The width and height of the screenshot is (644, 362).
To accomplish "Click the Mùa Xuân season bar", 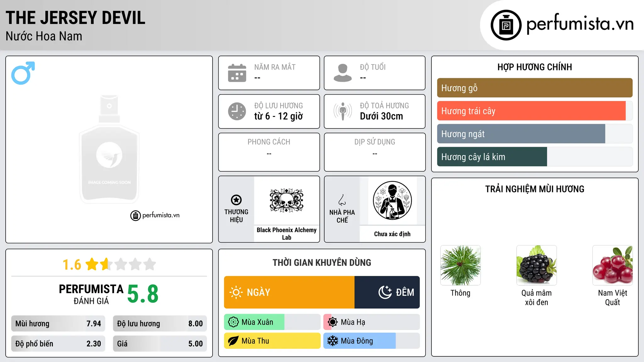I will (x=272, y=322).
